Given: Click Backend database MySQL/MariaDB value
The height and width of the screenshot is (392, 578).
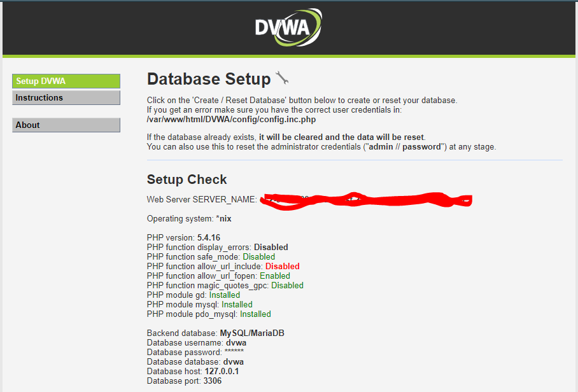Looking at the screenshot, I should point(252,333).
